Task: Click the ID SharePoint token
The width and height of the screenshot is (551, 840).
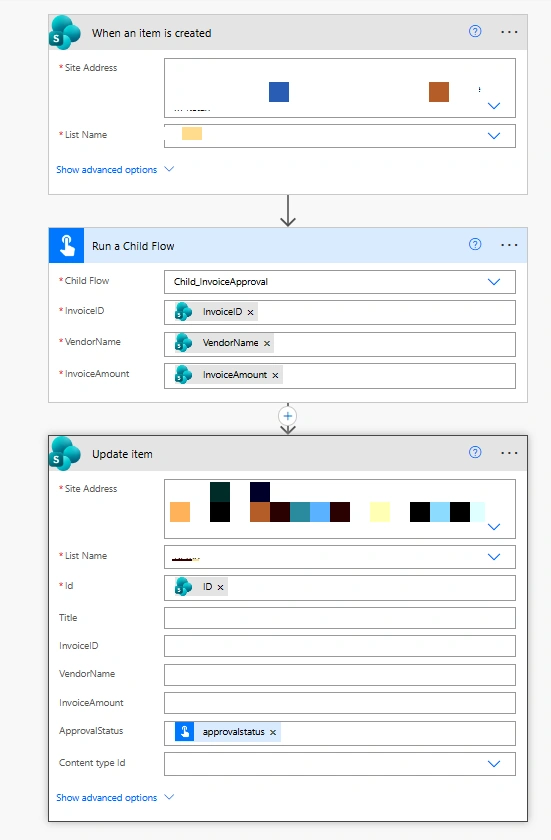Action: [201, 587]
